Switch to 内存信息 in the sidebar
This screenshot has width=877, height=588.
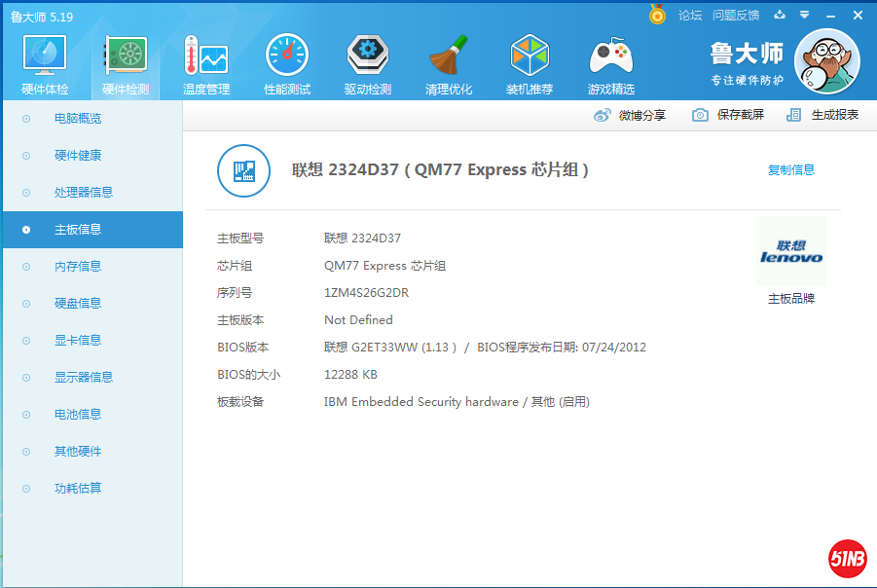tap(78, 267)
